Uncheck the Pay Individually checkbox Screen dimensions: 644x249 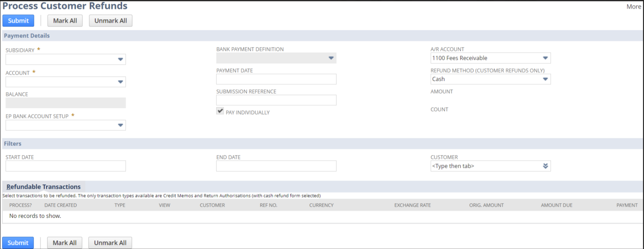(220, 111)
